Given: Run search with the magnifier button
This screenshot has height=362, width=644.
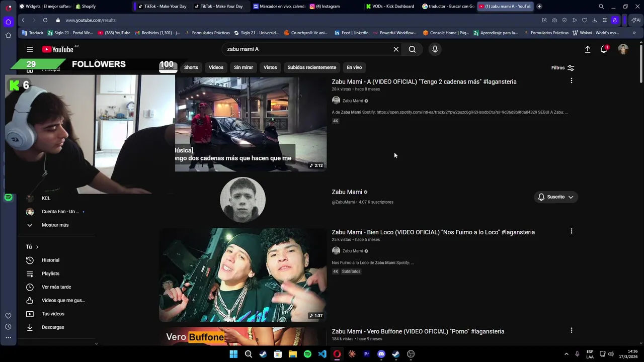Looking at the screenshot, I should coord(412,49).
